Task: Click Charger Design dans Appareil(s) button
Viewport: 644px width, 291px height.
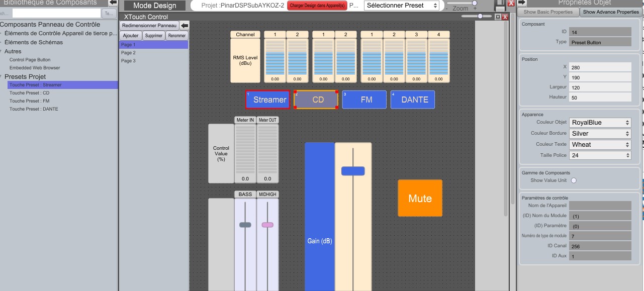Action: pos(316,6)
